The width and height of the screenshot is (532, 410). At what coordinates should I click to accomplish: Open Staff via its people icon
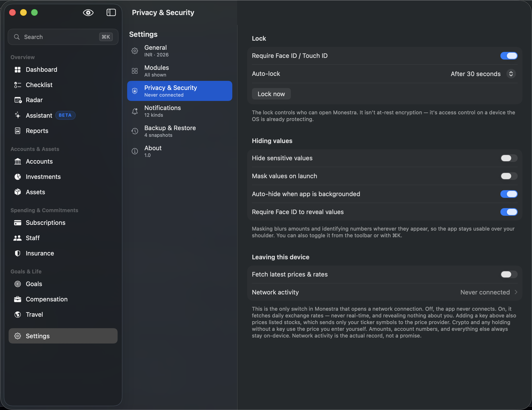(17, 238)
